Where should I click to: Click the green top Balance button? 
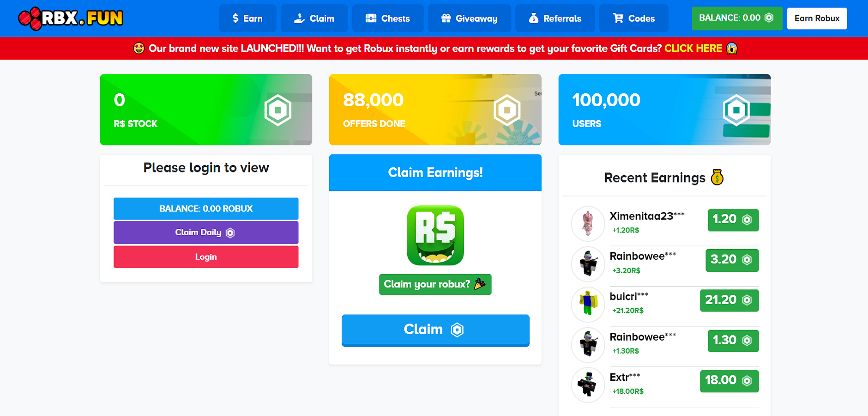pos(737,18)
